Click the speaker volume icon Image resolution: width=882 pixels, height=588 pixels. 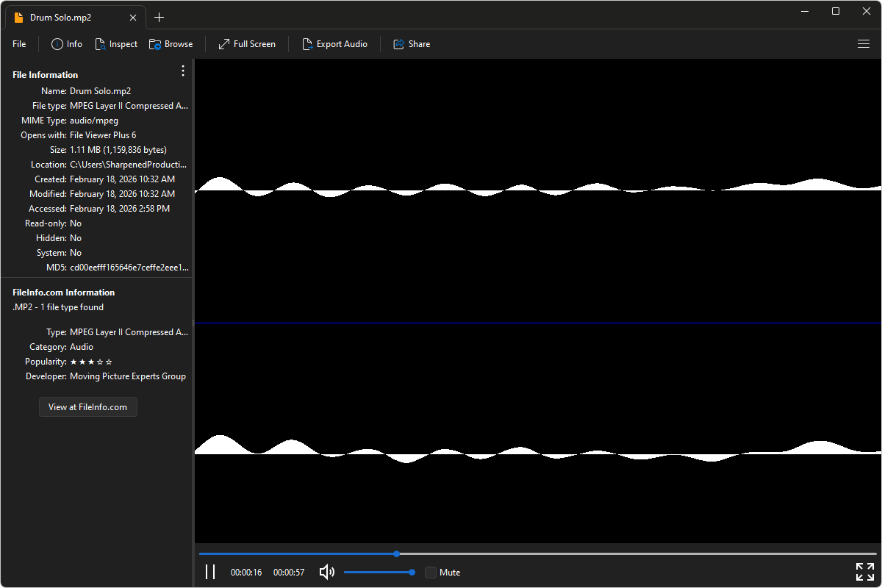click(x=327, y=572)
